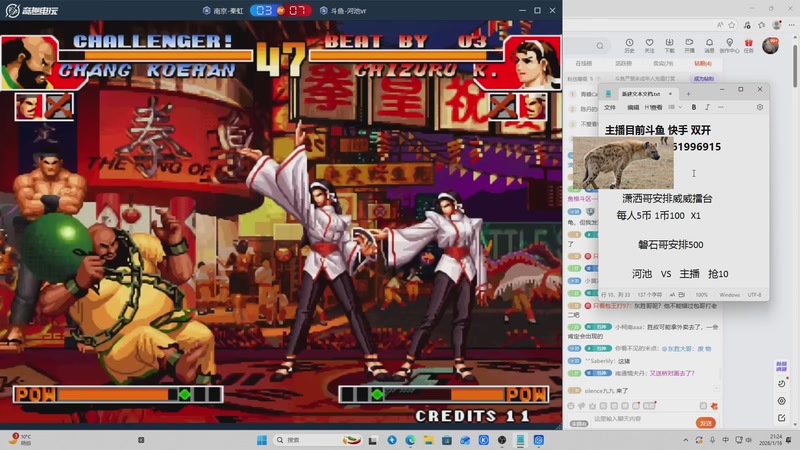The height and width of the screenshot is (450, 800).
Task: Show hidden tray icons chevron
Action: (x=686, y=440)
